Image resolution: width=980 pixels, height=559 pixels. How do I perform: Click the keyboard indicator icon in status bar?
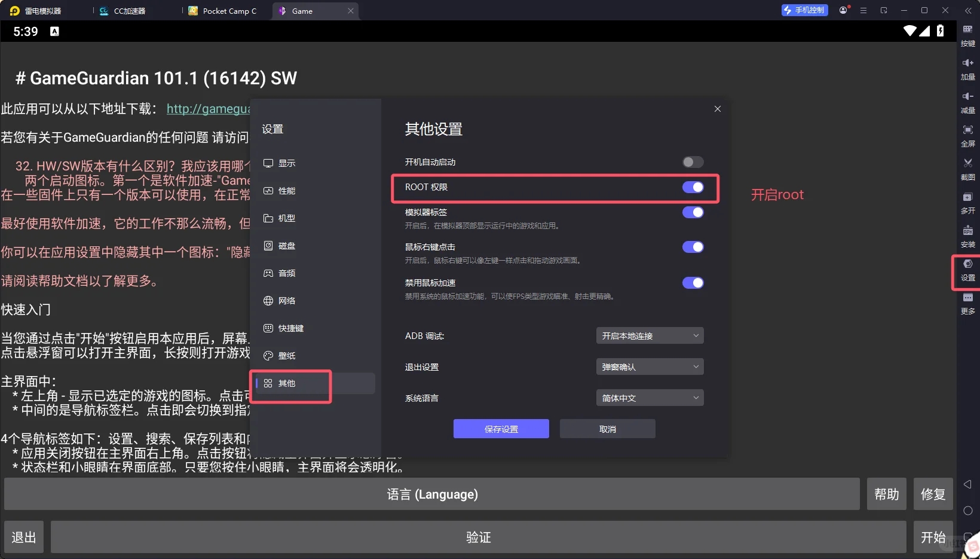coord(55,31)
